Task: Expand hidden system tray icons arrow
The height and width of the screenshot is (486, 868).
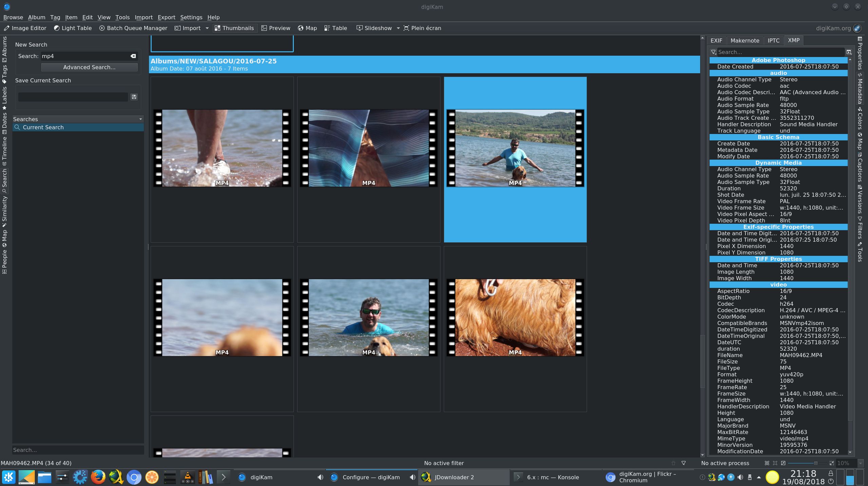Action: (759, 477)
